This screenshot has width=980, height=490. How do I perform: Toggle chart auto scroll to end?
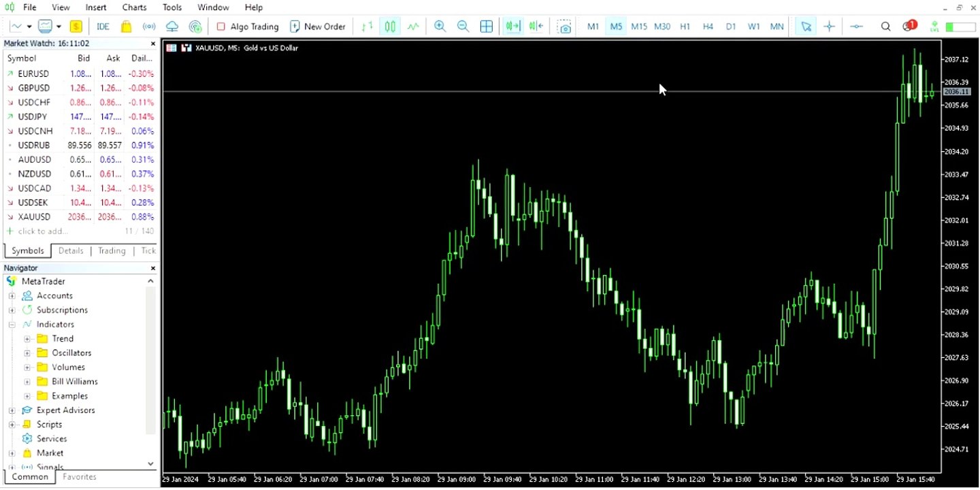513,27
